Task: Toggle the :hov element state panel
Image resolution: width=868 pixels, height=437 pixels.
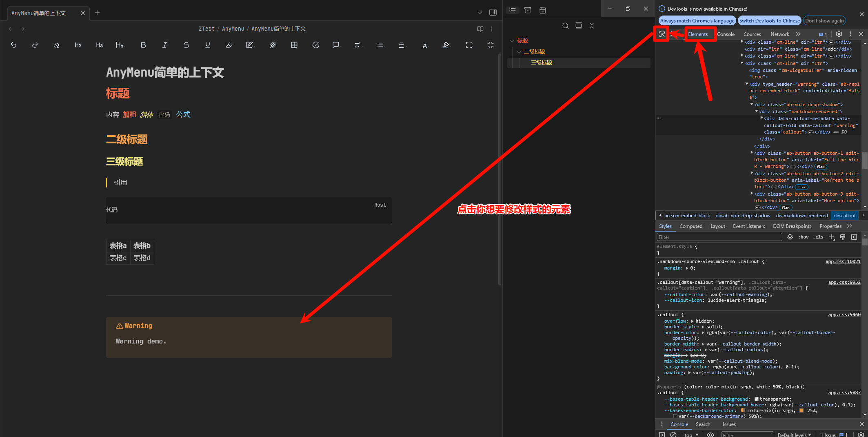Action: pos(803,237)
